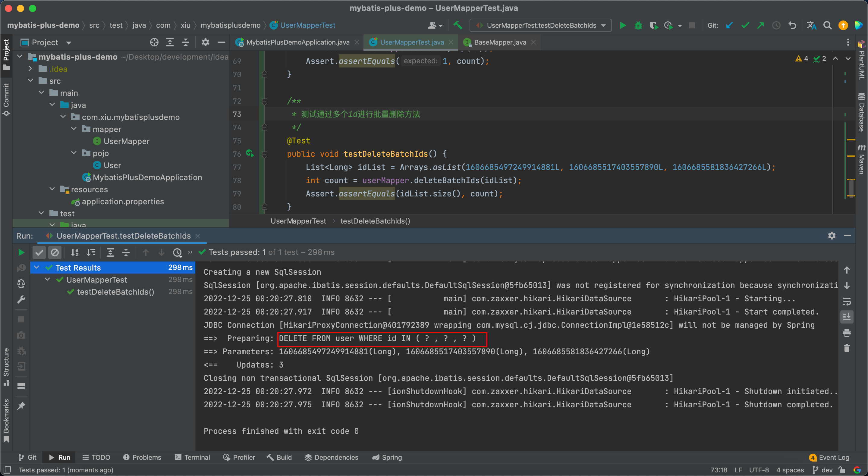
Task: Collapse the src folder
Action: tap(31, 81)
